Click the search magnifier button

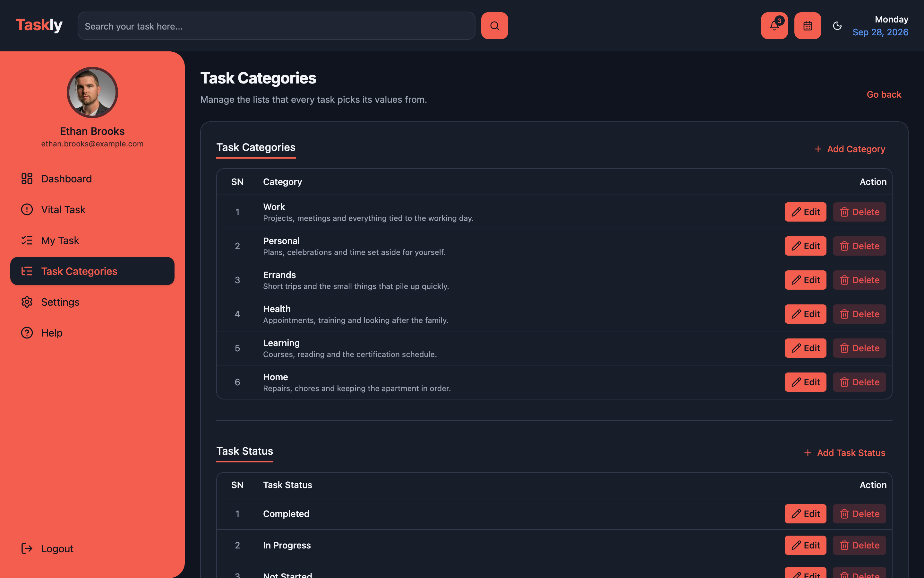(x=494, y=26)
